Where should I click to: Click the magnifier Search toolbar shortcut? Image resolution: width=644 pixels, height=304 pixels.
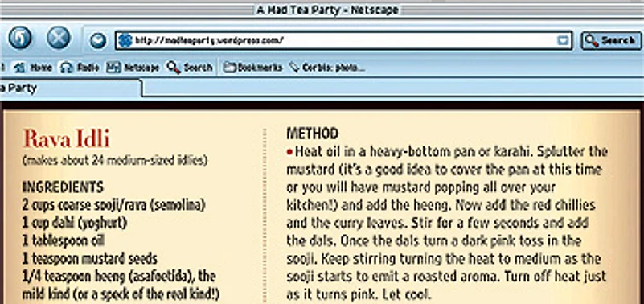coord(190,68)
